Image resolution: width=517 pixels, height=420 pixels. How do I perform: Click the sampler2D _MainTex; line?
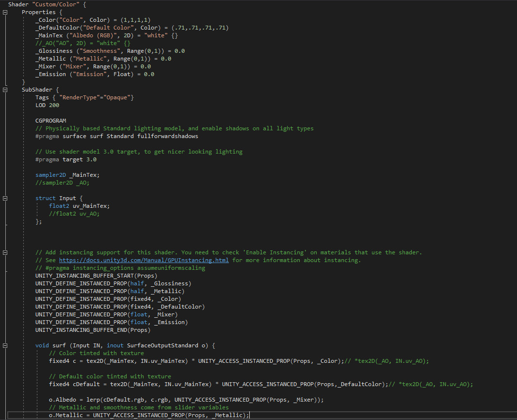click(x=67, y=175)
